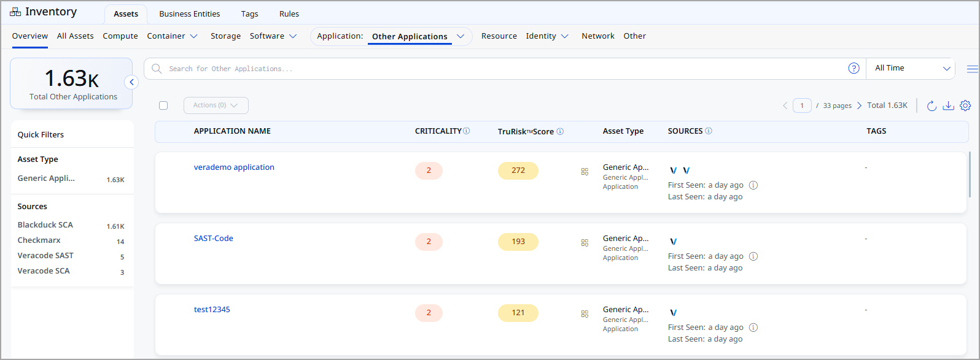
Task: Open the Actions (0) dropdown
Action: click(x=216, y=105)
